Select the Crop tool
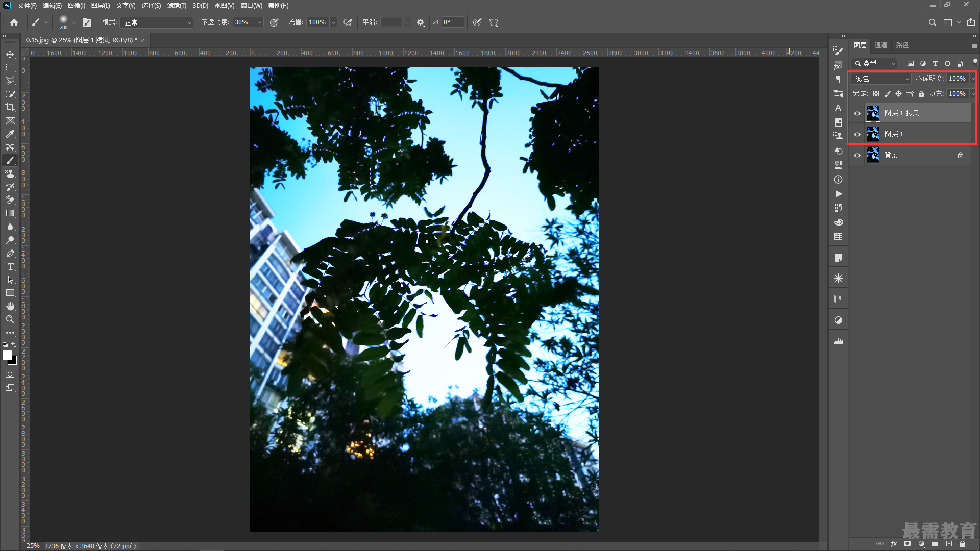Viewport: 980px width, 551px height. coord(10,107)
